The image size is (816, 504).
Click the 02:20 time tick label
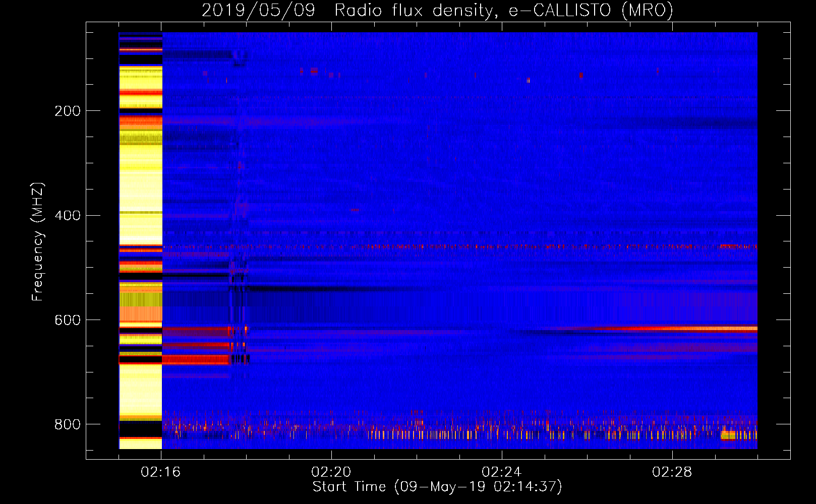[x=331, y=472]
